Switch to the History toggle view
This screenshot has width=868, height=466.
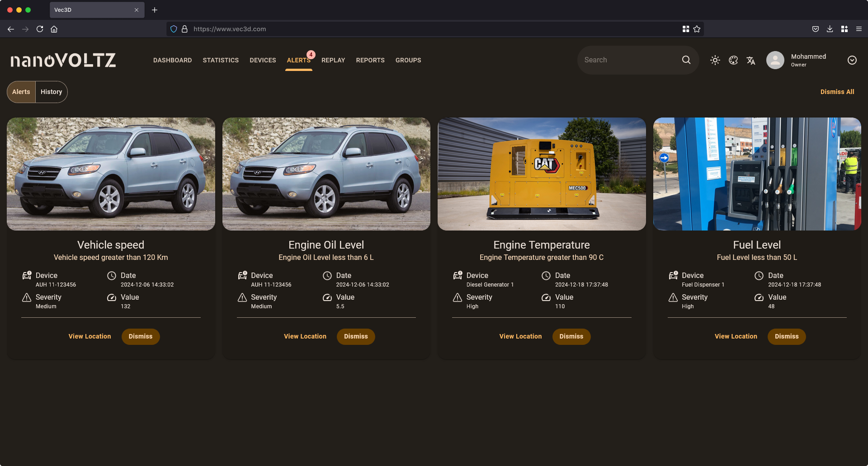pyautogui.click(x=52, y=92)
